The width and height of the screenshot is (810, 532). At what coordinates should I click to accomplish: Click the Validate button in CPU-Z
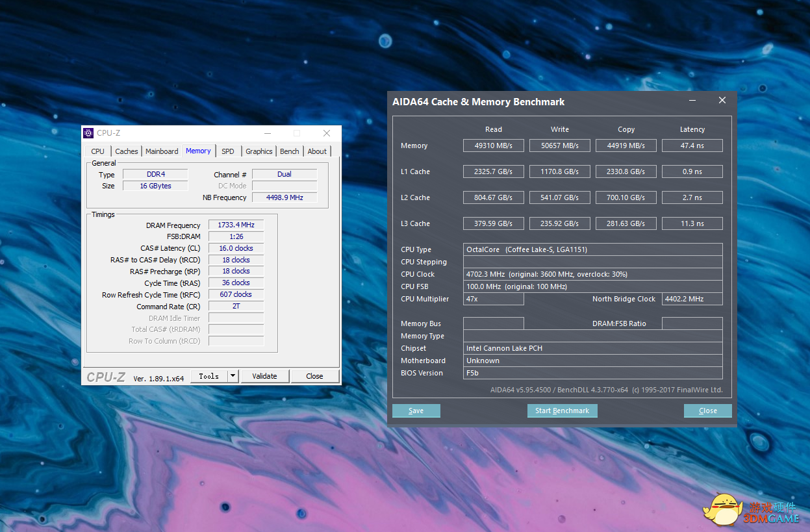pos(265,376)
